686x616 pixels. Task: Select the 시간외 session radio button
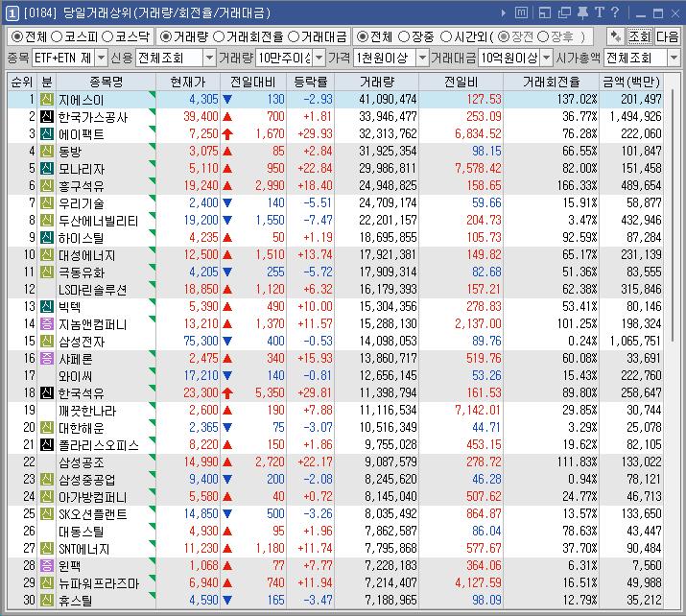tap(446, 36)
